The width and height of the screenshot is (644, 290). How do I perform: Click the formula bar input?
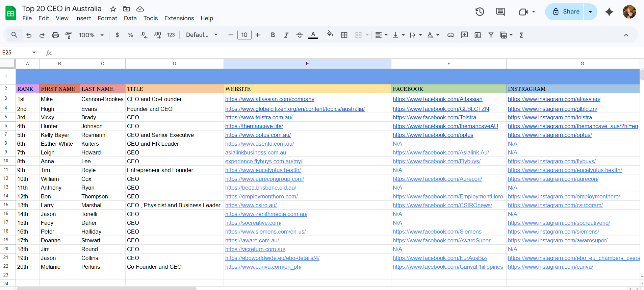click(348, 52)
